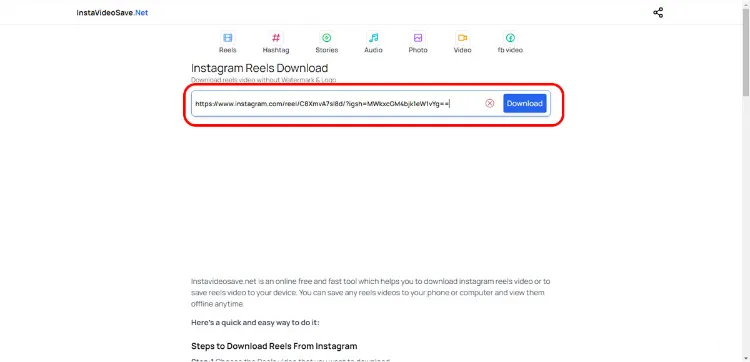This screenshot has height=362, width=750.
Task: Click the "Download reels video without Watermark" subtitle
Action: coord(264,80)
